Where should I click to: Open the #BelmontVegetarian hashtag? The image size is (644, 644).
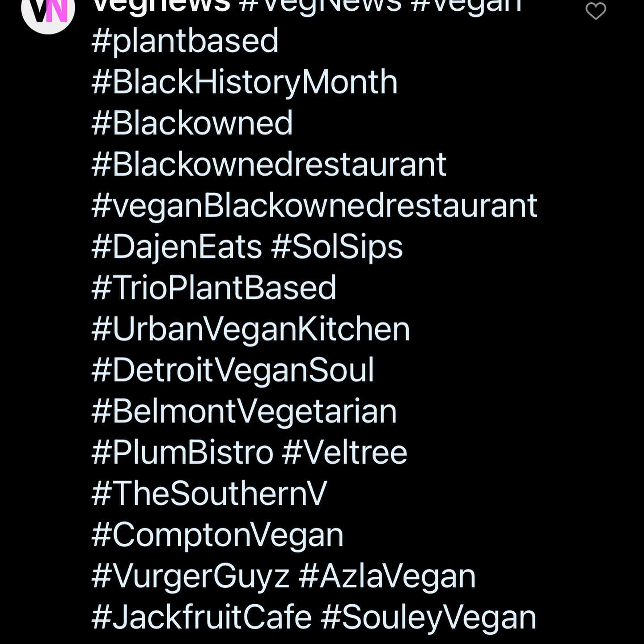click(244, 411)
